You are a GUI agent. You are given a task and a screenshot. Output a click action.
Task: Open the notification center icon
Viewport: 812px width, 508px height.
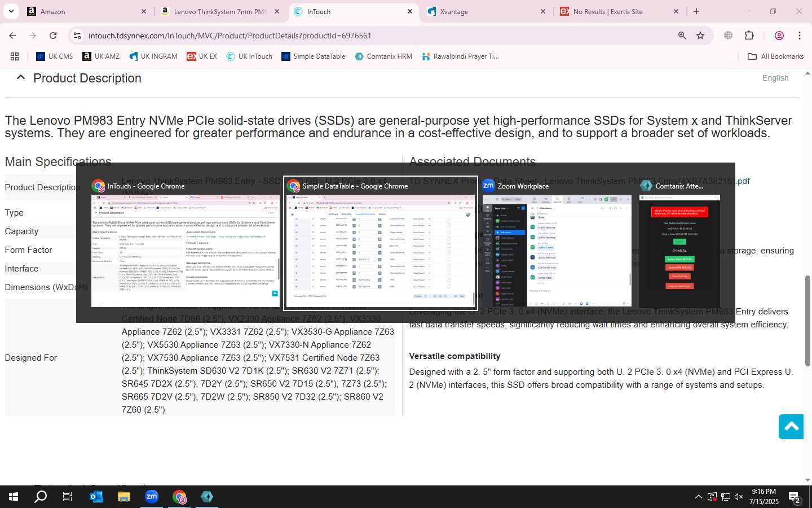tap(795, 497)
